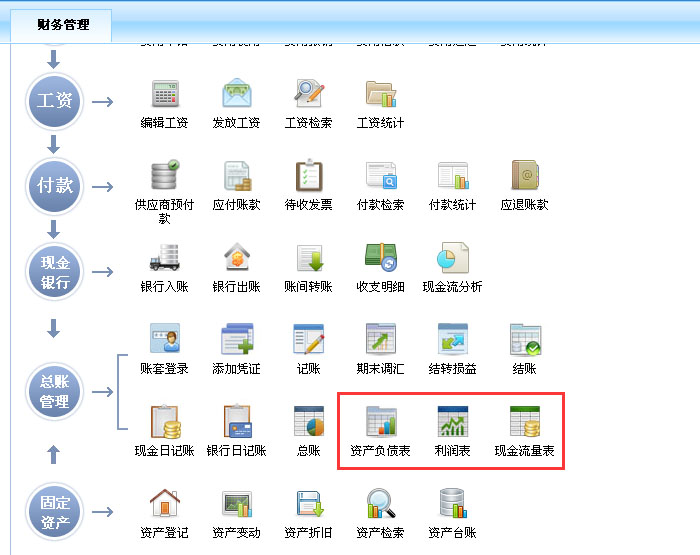The image size is (700, 555).
Task: Click the 结转损益 icon
Action: click(452, 340)
